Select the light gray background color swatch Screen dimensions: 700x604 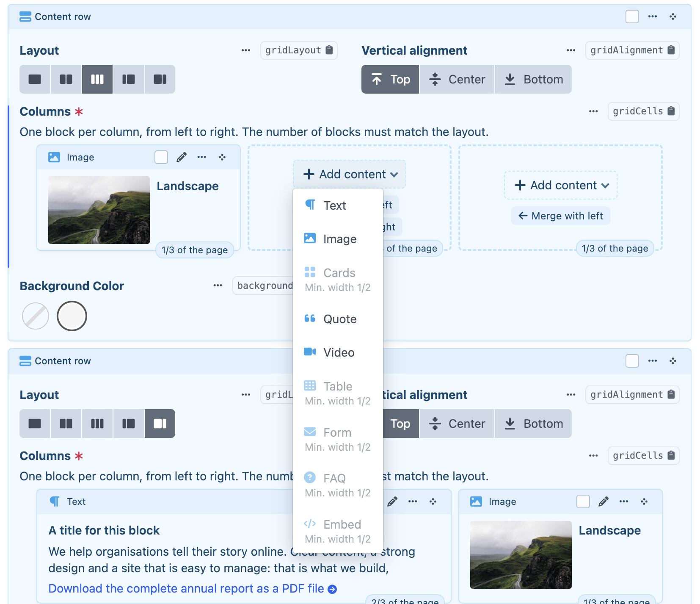(x=72, y=316)
